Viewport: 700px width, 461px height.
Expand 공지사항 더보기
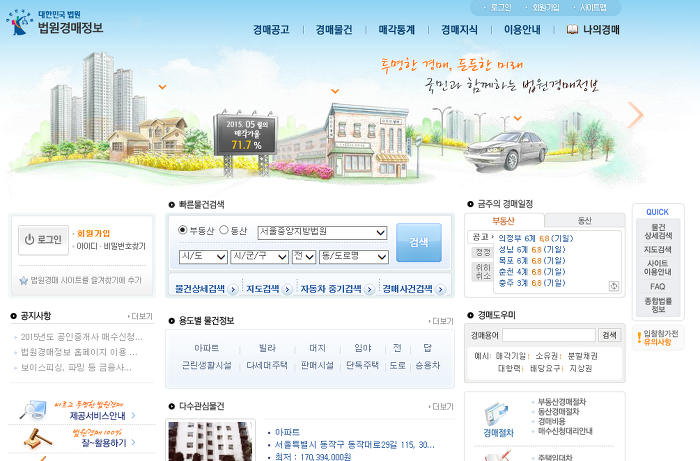pos(140,316)
